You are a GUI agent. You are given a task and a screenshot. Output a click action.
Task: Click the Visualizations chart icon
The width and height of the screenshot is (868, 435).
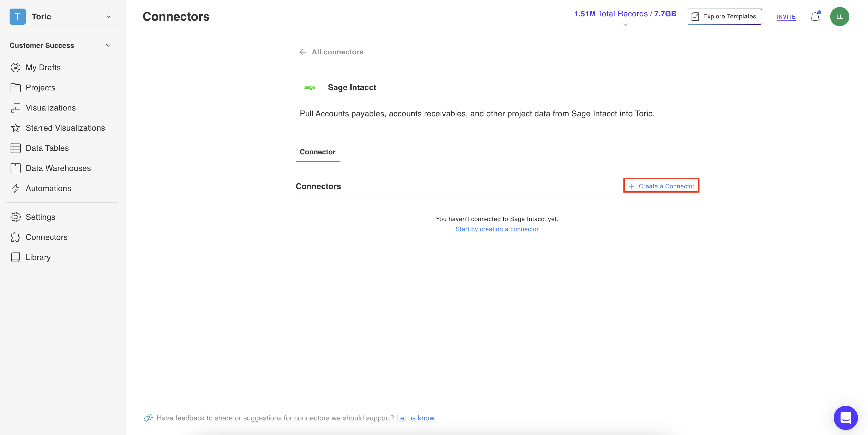(x=16, y=108)
